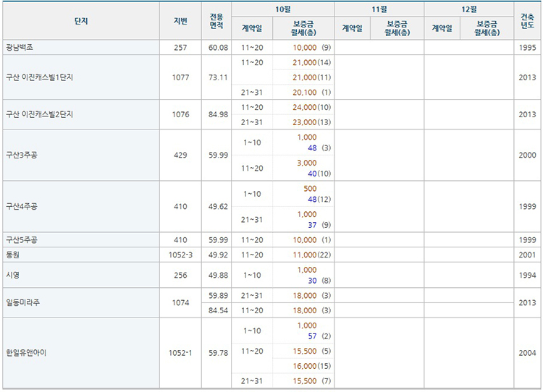The width and height of the screenshot is (543, 392).
Task: Click the 구산 이진캐스빌1단지 row name
Action: click(x=40, y=77)
